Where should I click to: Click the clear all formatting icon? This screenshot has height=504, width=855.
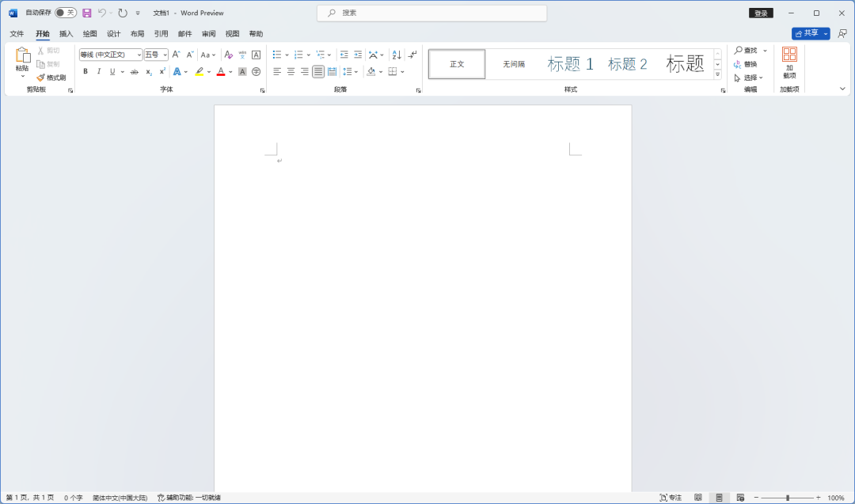point(228,55)
